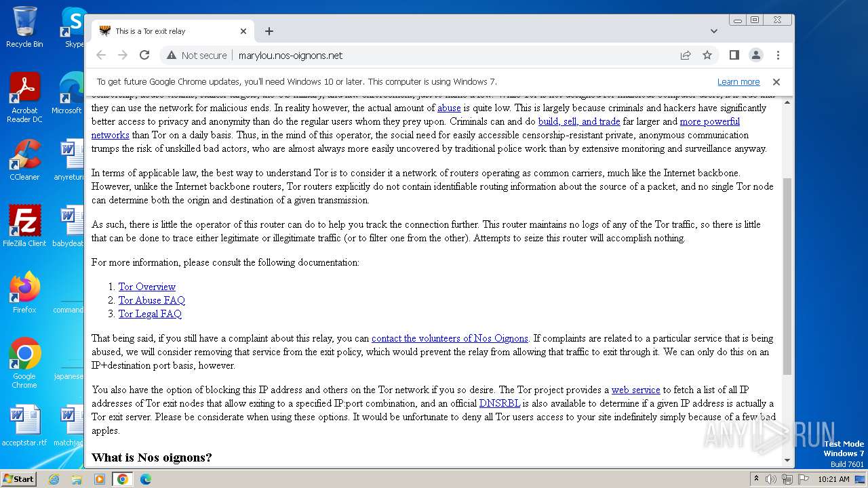This screenshot has height=488, width=868.
Task: Select the Acrobat Reader DC desktop icon
Action: point(24,98)
